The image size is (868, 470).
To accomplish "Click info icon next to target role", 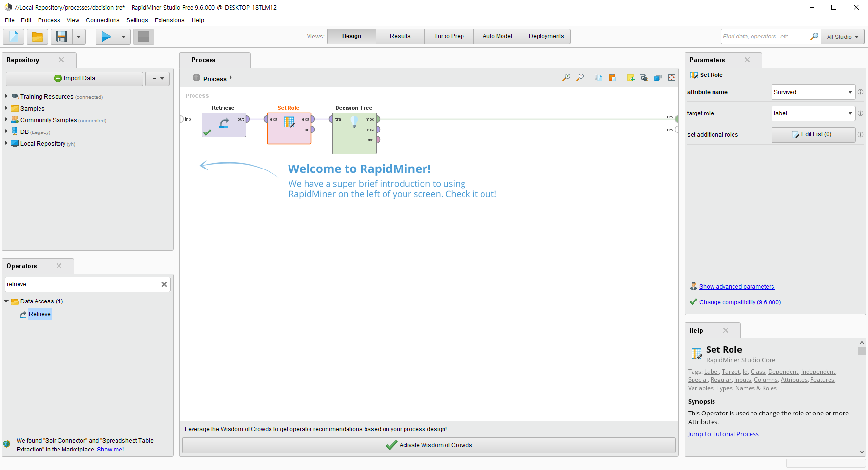I will coord(861,113).
